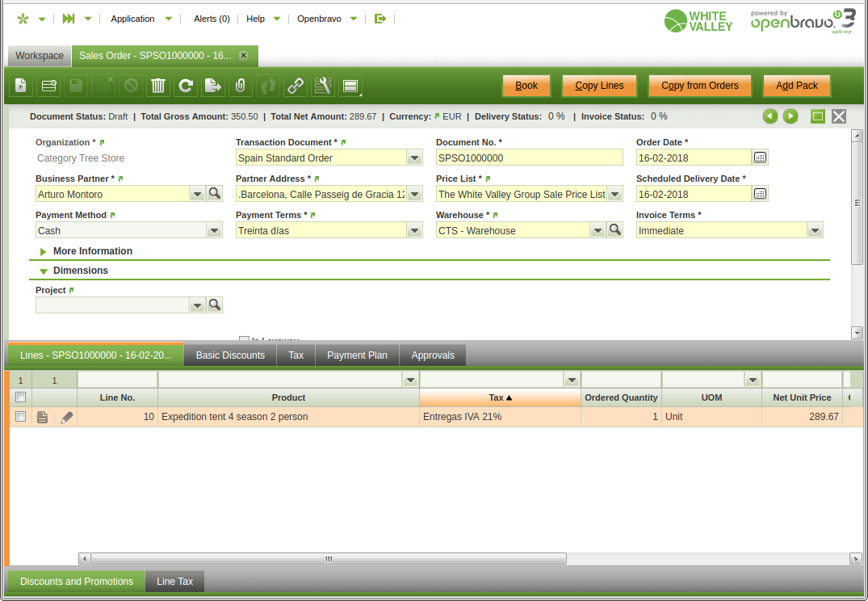Toggle the select-all checkbox in grid header
Screen dimensions: 868x601
click(x=21, y=397)
